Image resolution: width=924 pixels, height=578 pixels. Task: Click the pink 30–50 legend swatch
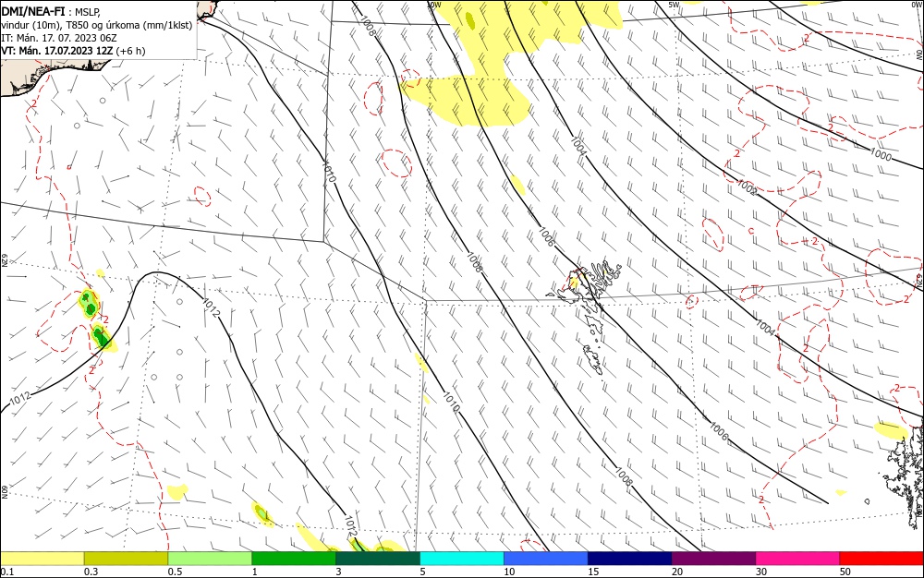click(798, 559)
